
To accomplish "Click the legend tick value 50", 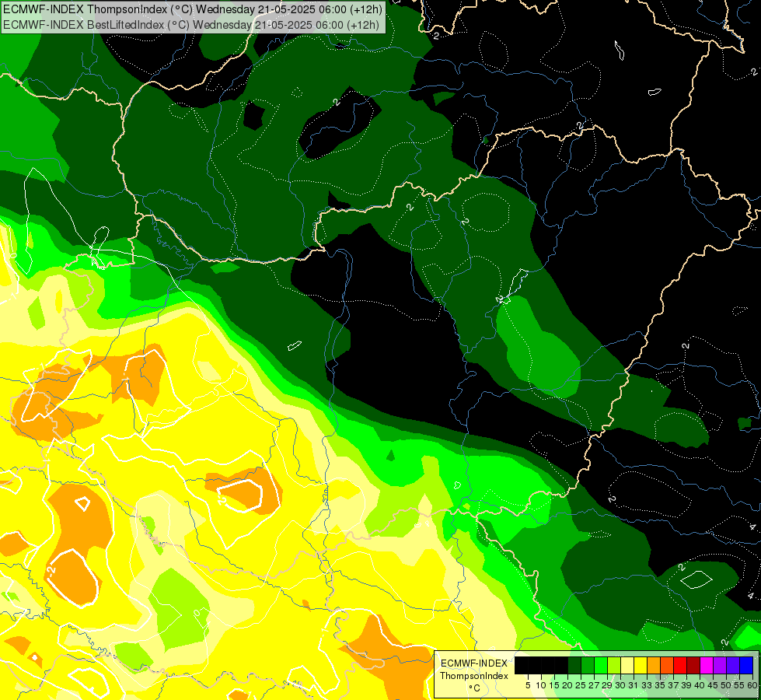I will [x=727, y=685].
